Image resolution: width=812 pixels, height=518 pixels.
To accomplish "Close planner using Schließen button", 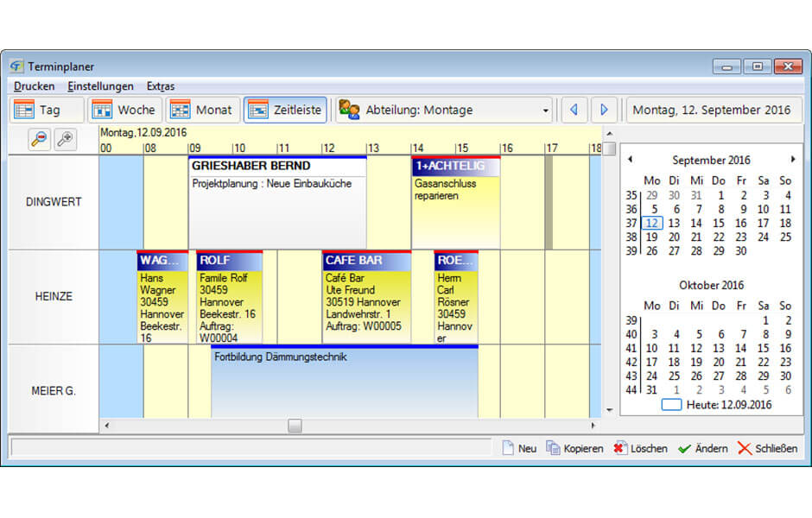I will (767, 448).
